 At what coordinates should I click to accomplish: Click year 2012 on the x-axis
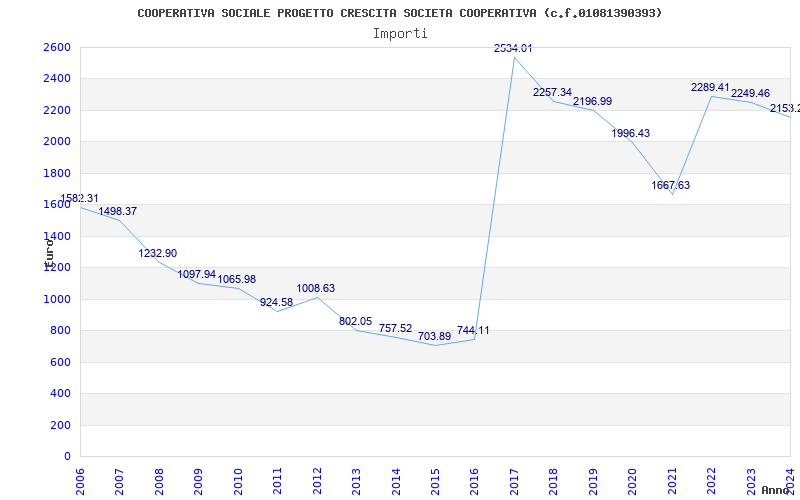click(317, 482)
